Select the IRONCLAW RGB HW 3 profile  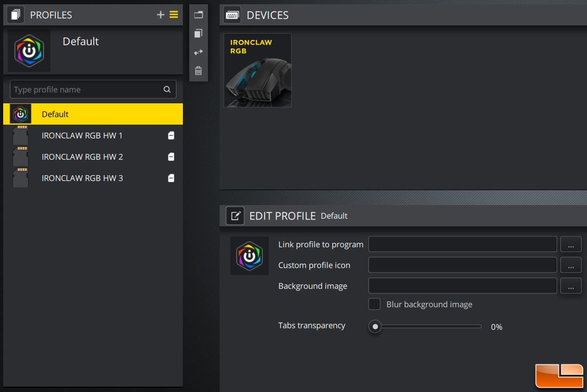click(x=93, y=178)
